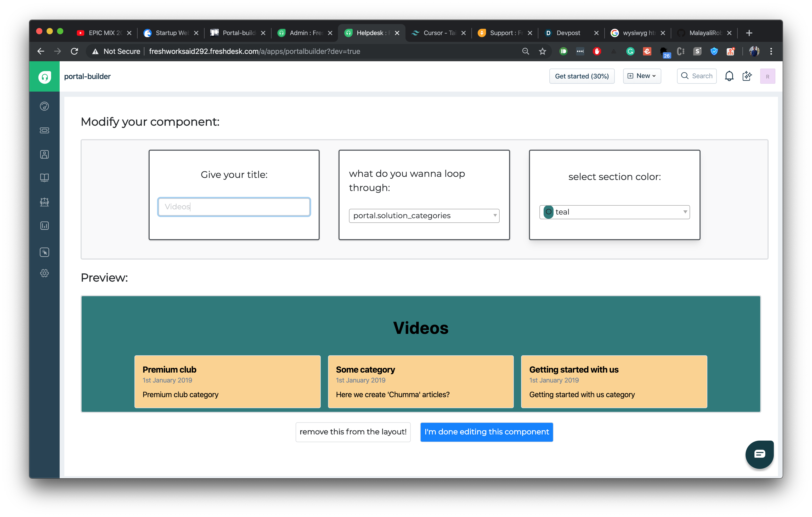Expand the portal.solution_categories dropdown

[424, 216]
